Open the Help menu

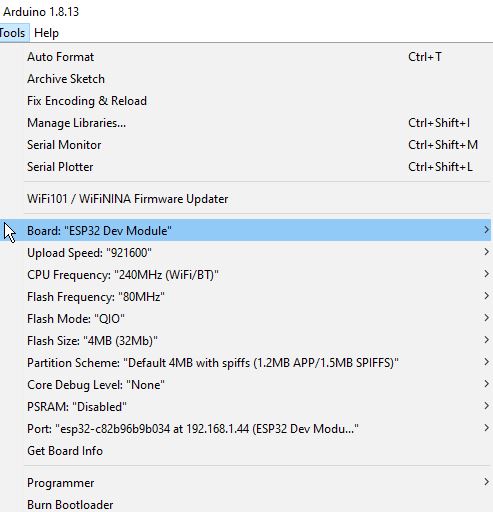[46, 33]
